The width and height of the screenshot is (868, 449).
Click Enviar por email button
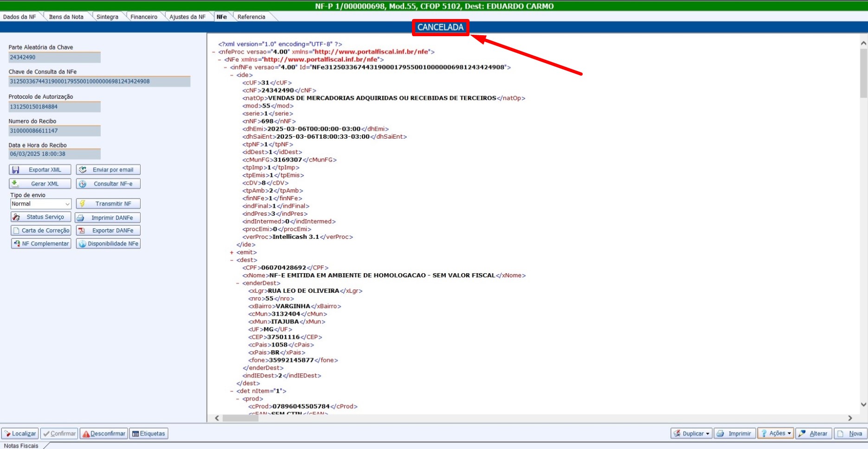108,170
